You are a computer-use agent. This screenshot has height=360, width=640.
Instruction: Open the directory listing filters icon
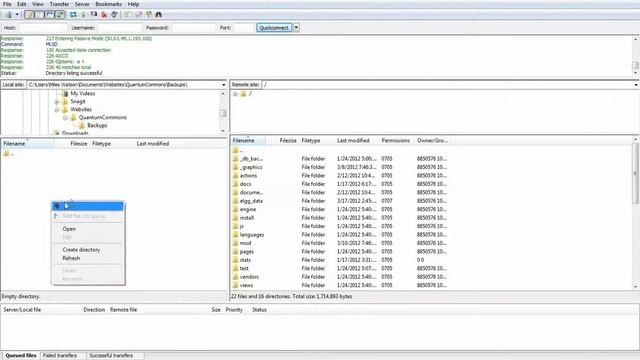tap(128, 15)
